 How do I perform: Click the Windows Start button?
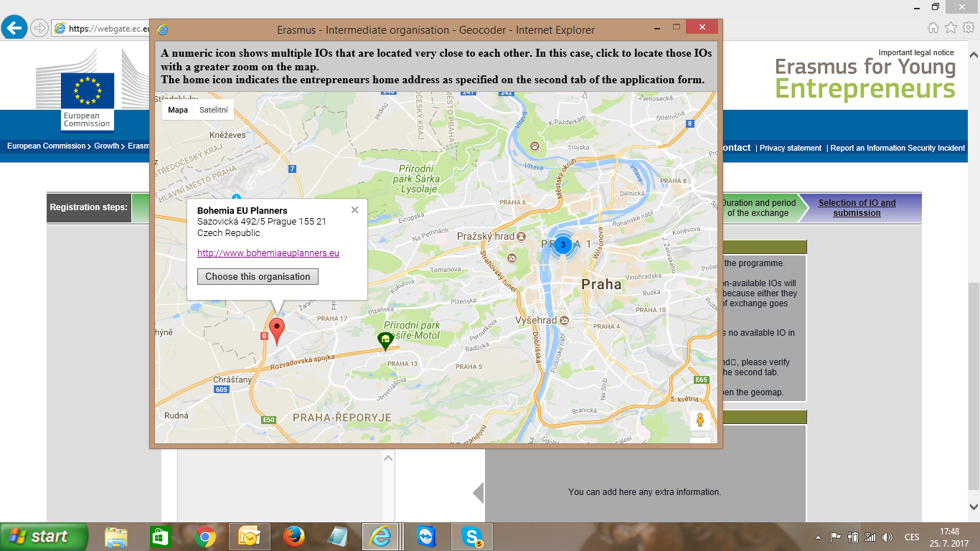coord(44,536)
